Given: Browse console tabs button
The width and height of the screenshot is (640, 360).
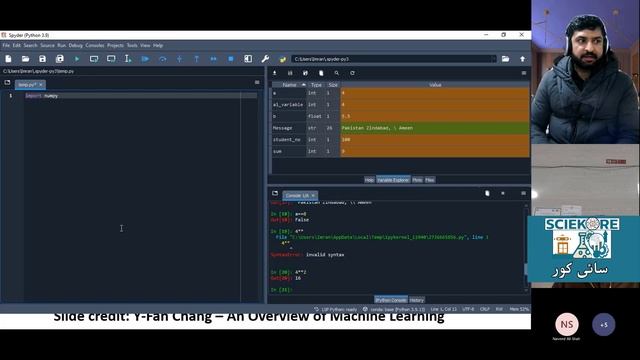Looking at the screenshot, I should pos(275,193).
